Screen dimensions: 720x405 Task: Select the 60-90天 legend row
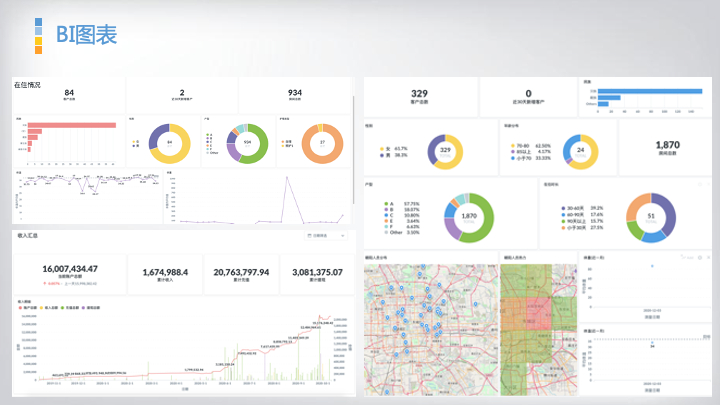582,214
